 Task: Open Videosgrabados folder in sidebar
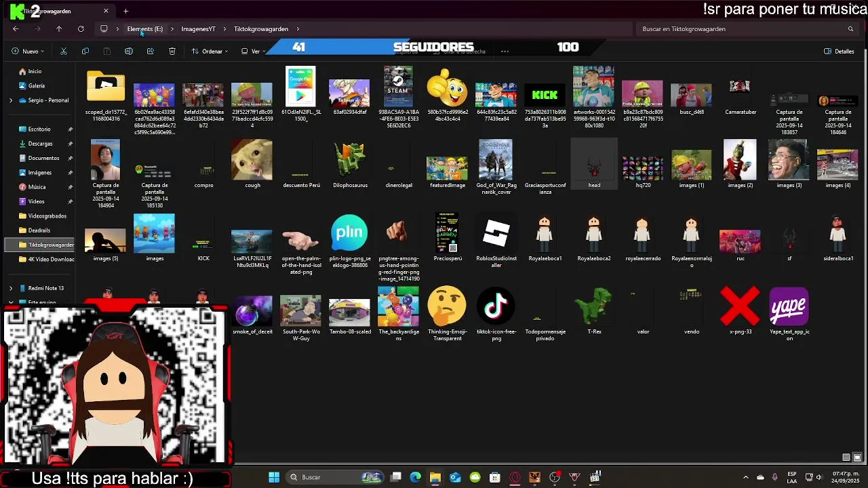[x=47, y=216]
